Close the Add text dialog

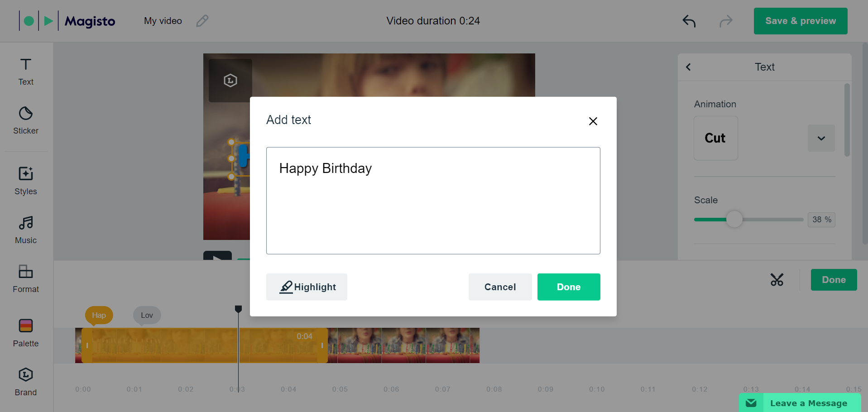[593, 121]
